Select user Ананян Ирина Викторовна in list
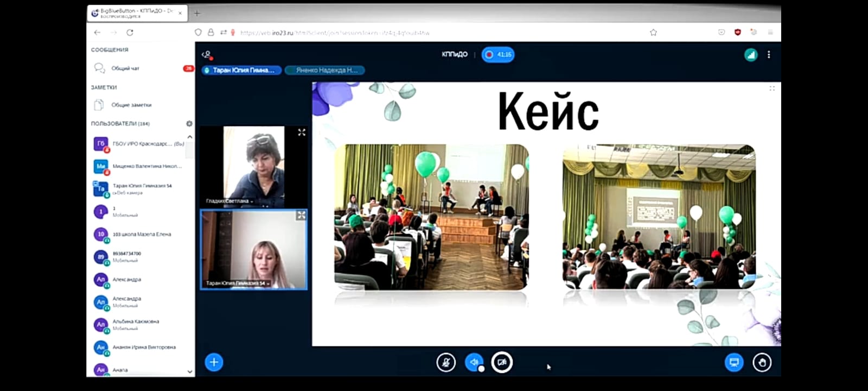This screenshot has height=391, width=868. (144, 347)
